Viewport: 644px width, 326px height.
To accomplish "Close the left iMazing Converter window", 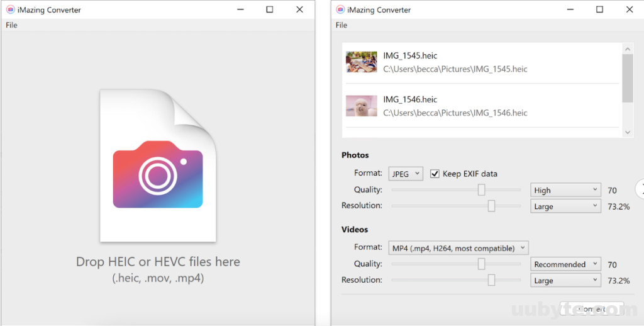I will click(299, 9).
